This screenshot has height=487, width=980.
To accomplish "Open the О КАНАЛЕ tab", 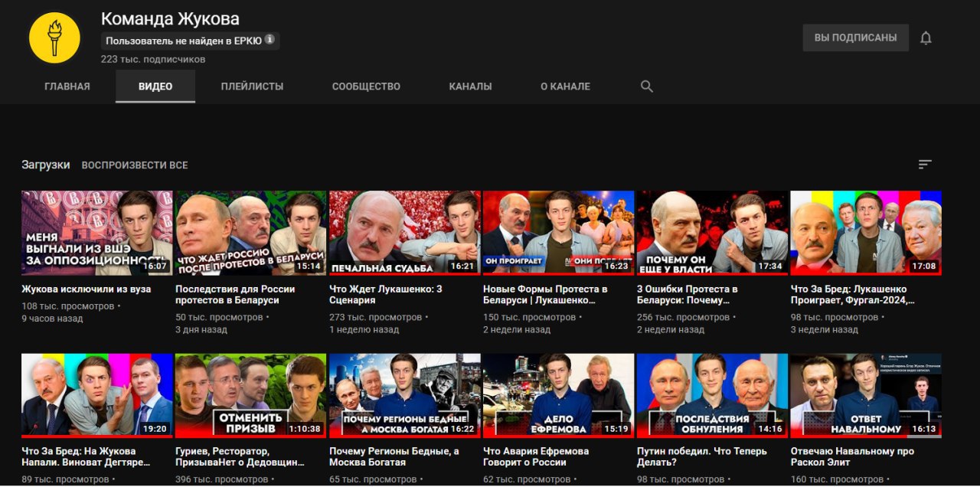I will click(x=565, y=87).
